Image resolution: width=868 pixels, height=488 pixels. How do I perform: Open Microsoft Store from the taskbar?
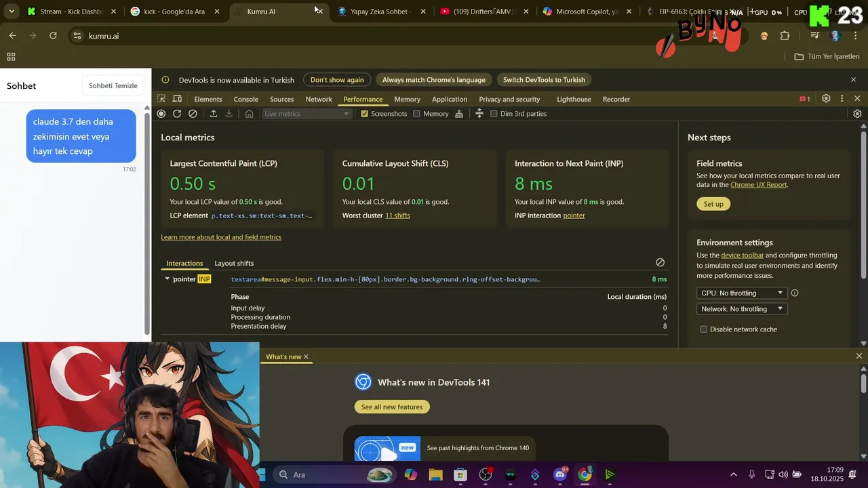pos(460,474)
